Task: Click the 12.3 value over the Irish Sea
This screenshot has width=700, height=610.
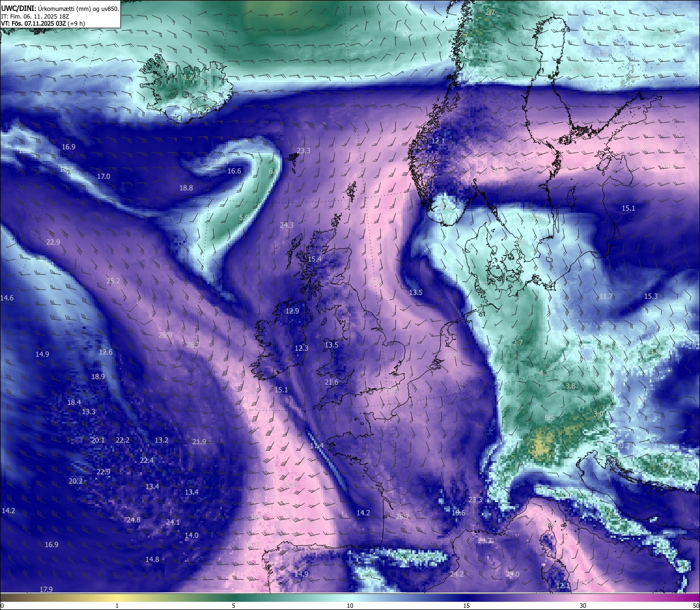Action: pos(301,348)
